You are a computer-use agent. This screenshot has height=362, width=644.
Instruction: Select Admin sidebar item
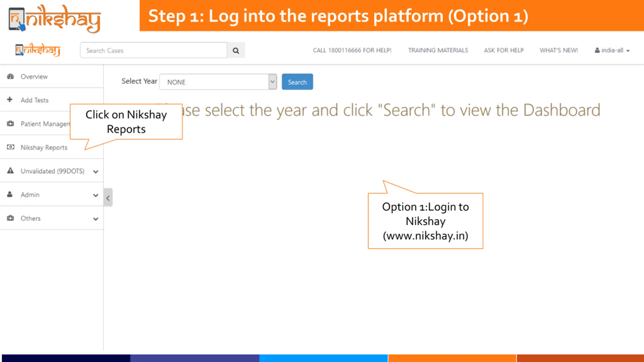[52, 195]
